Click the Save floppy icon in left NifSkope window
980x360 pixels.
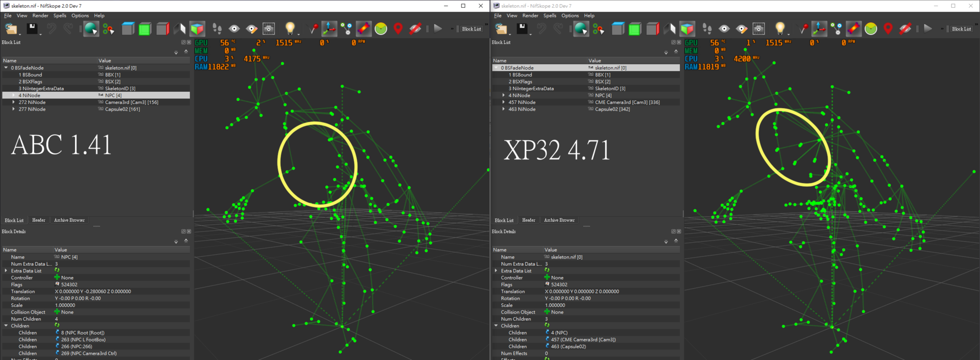32,29
